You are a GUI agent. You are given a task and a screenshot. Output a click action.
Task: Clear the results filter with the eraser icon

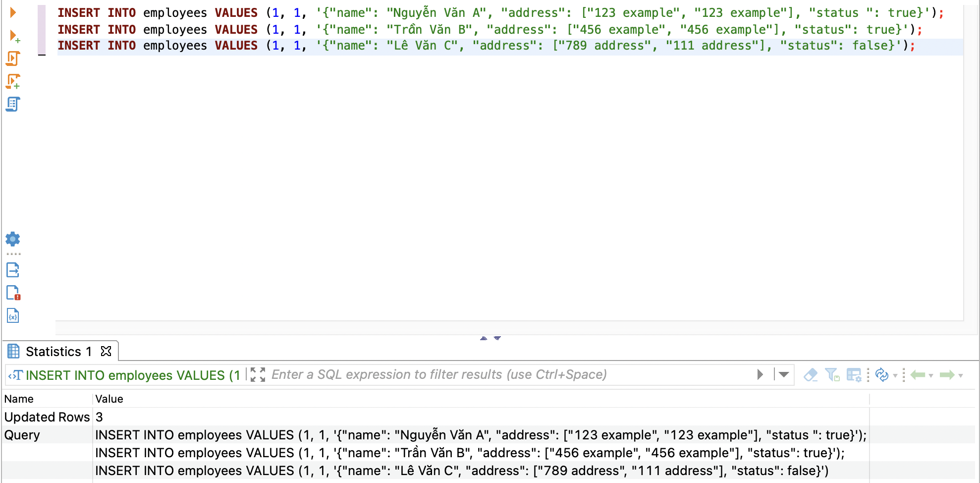tap(811, 375)
